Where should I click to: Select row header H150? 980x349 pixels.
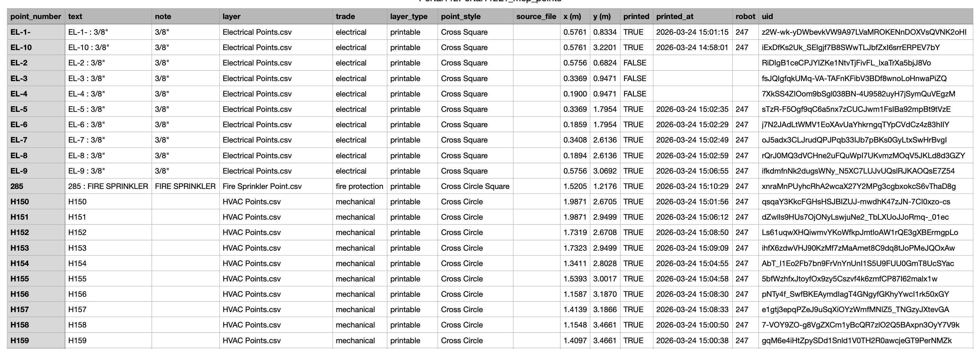tap(36, 202)
